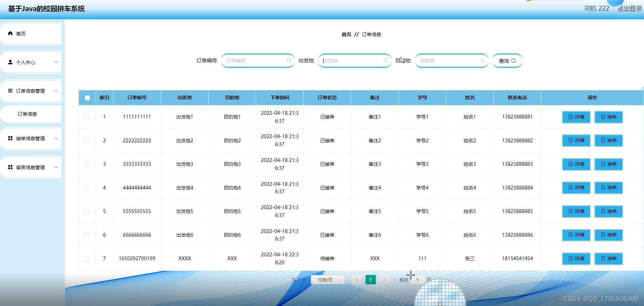Click the 联系电话 column header
The width and height of the screenshot is (644, 306).
pos(517,98)
